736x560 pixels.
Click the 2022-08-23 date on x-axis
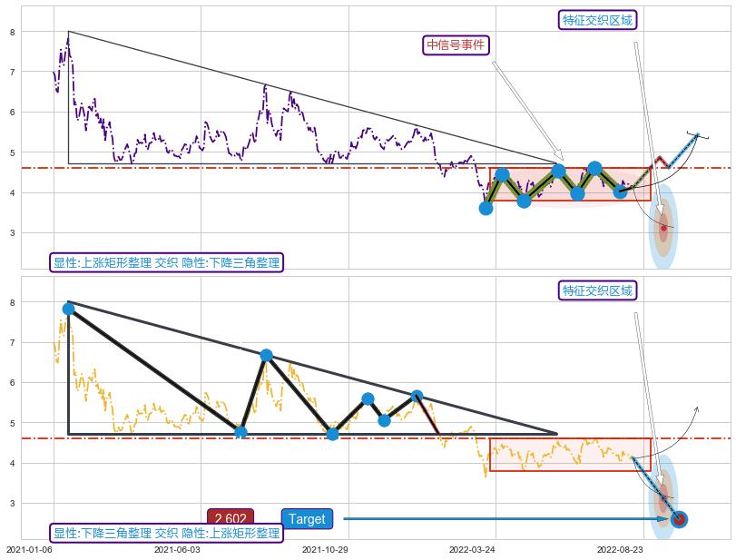[x=620, y=549]
